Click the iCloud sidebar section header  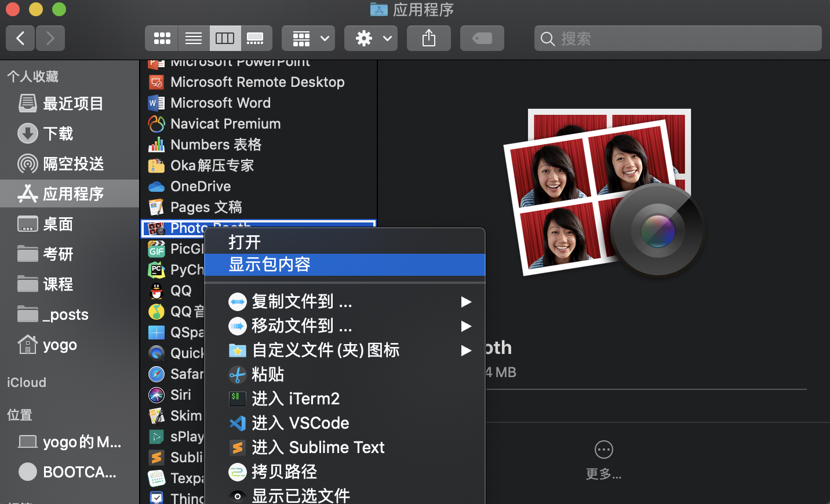[x=27, y=382]
